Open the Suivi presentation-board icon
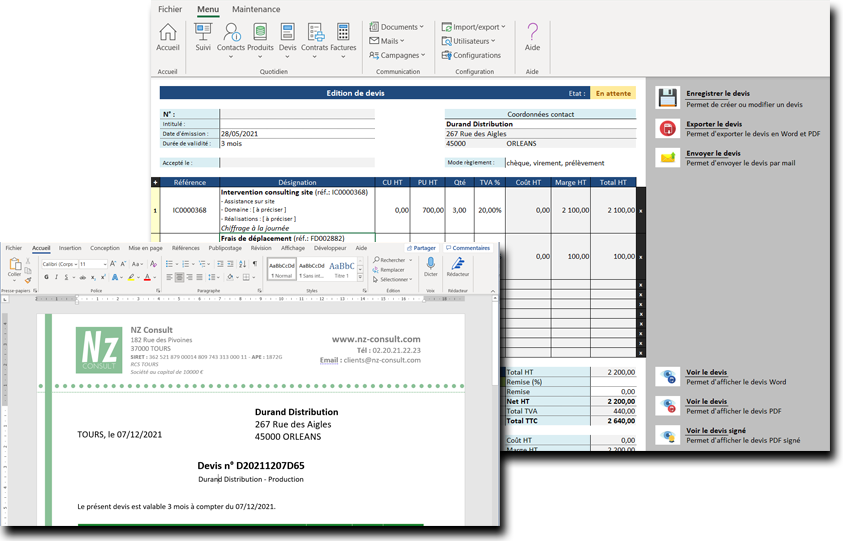The width and height of the screenshot is (843, 541). [203, 32]
